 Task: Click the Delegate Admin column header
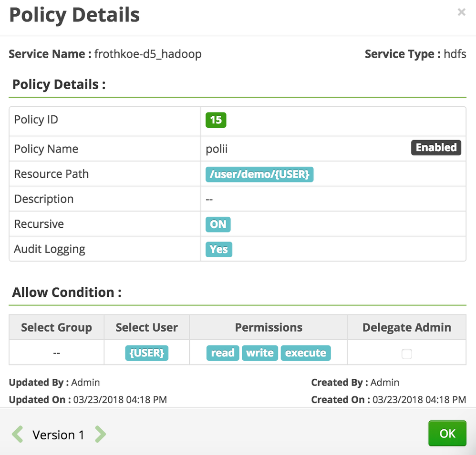click(x=406, y=327)
